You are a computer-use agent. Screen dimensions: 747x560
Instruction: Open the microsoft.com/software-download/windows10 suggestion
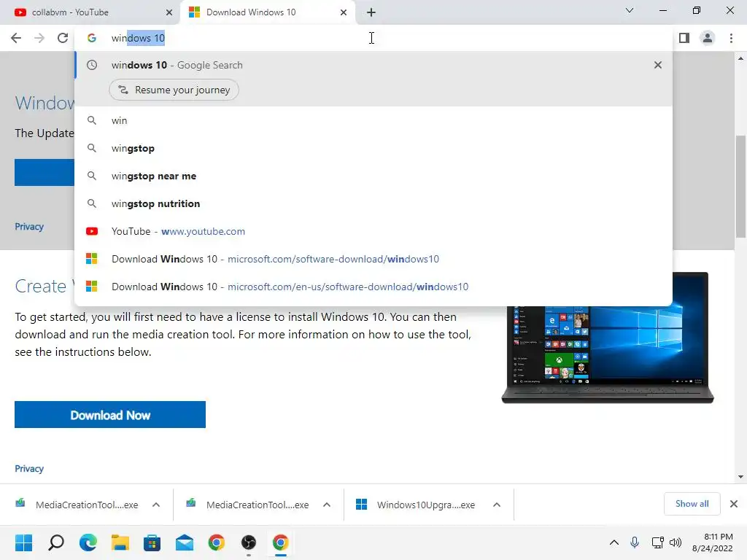point(373,259)
